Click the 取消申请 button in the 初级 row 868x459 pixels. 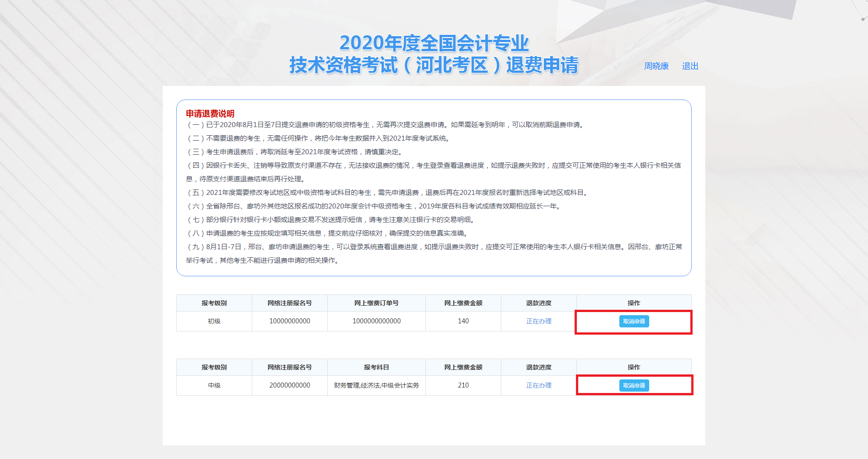tap(633, 321)
